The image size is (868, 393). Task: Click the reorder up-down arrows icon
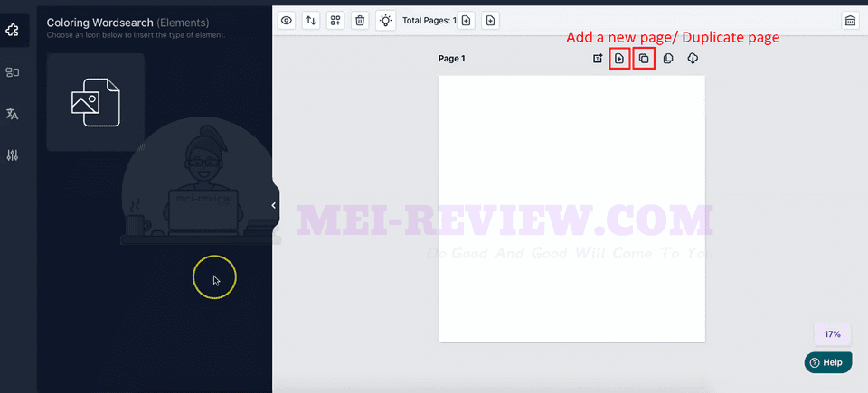point(311,21)
